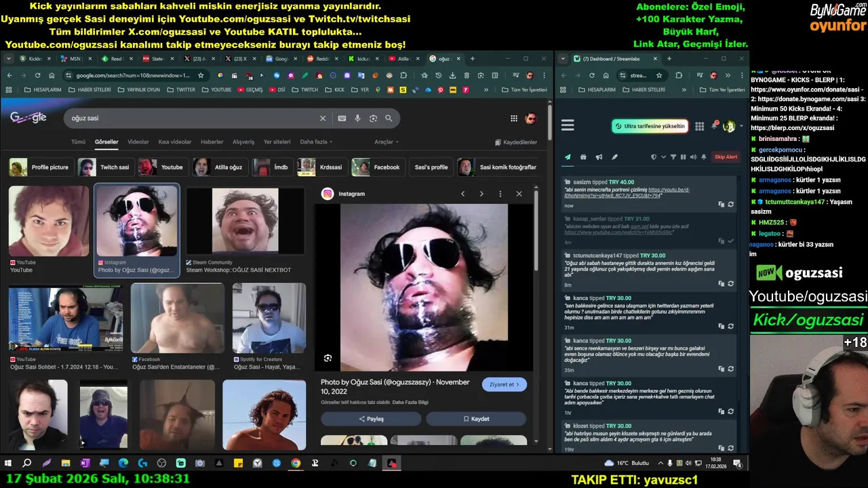The height and width of the screenshot is (488, 868).
Task: Open the Steam Workshop NEXTBOT image thumbnail
Action: coord(245,221)
